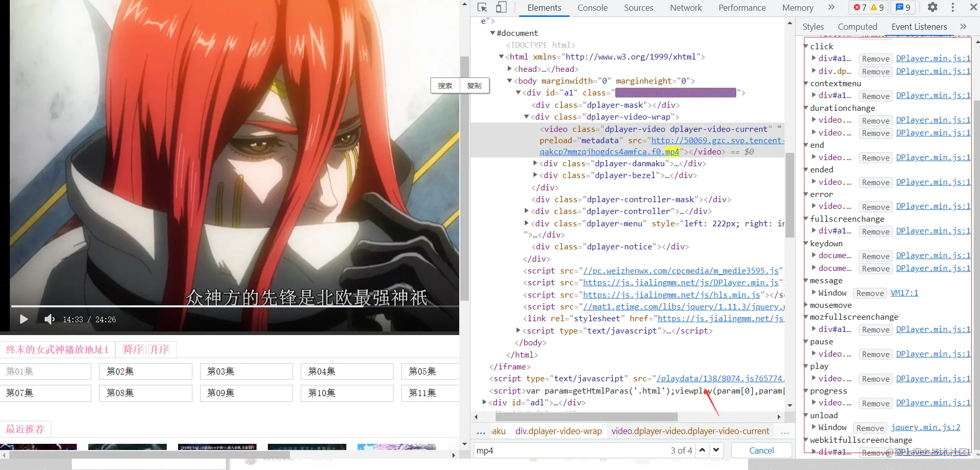Open the Computed styles tab
The image size is (980, 470).
pos(857,27)
